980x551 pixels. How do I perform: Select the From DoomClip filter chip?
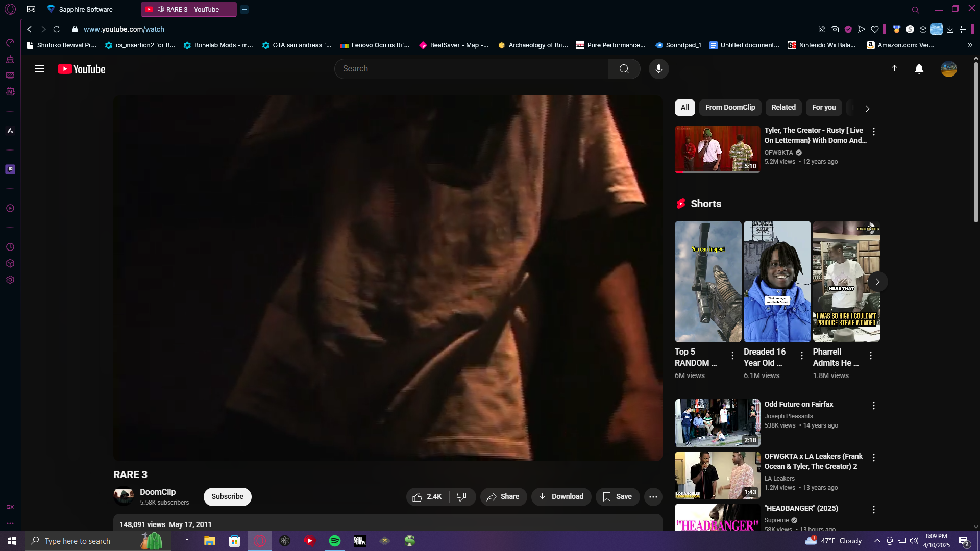(x=730, y=108)
